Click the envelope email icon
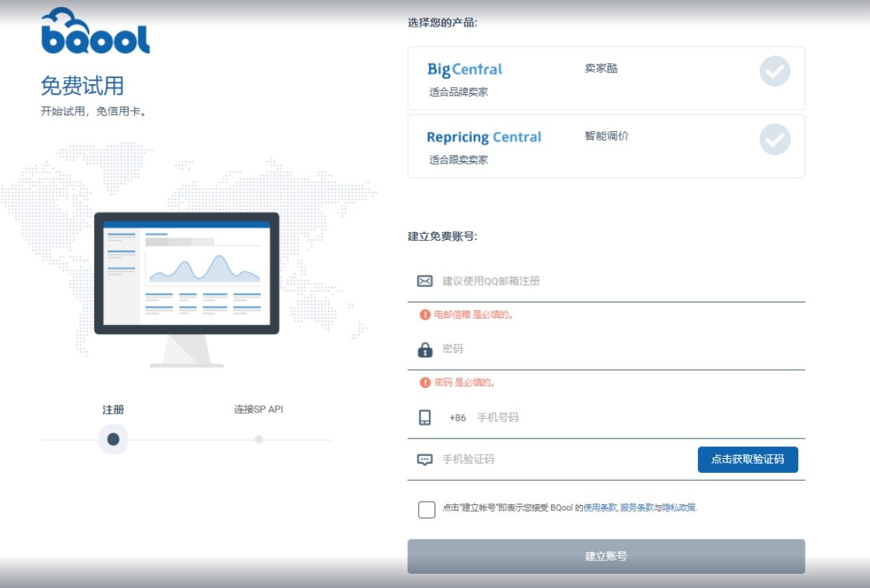The image size is (870, 588). pyautogui.click(x=425, y=281)
